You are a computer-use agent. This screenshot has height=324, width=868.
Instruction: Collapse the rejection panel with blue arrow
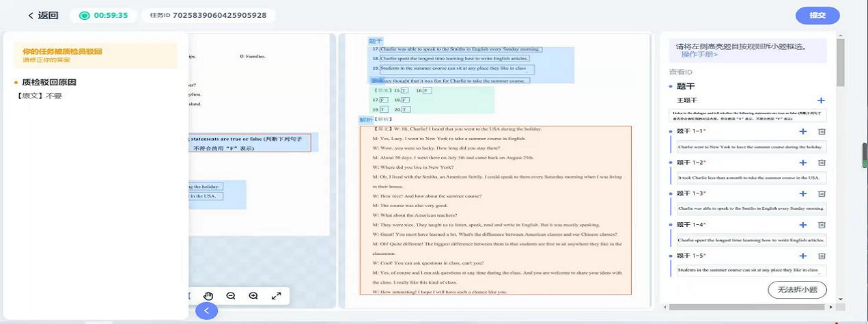pyautogui.click(x=206, y=311)
